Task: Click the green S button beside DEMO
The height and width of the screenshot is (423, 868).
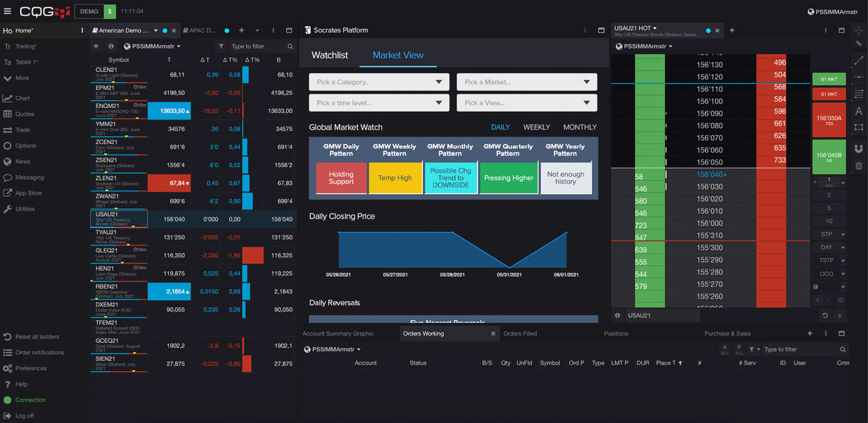Action: pyautogui.click(x=110, y=11)
